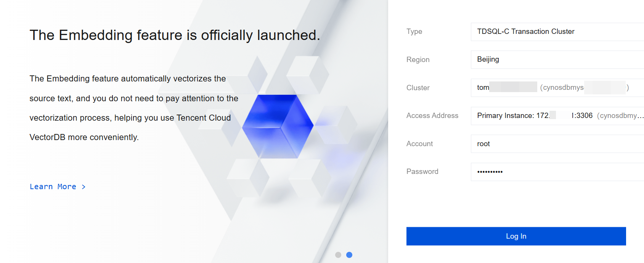644x263 pixels.
Task: Click the Type field label
Action: coord(414,32)
